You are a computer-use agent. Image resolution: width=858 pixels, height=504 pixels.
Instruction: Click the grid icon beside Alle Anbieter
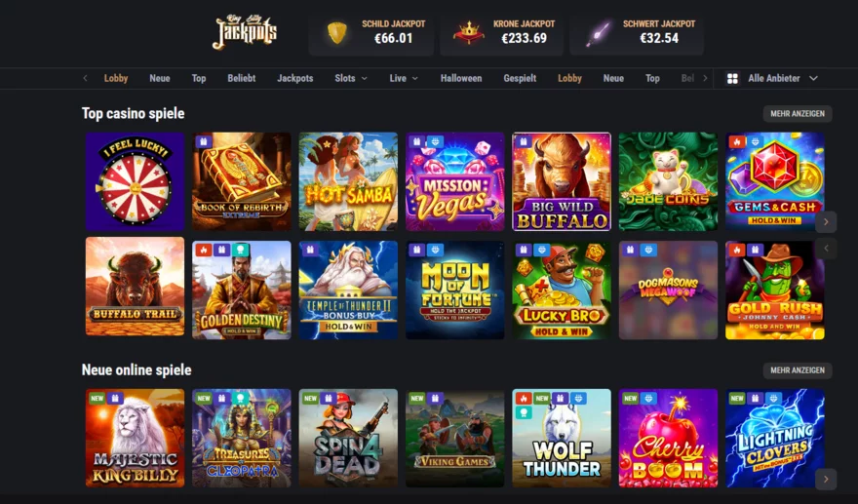click(x=732, y=78)
